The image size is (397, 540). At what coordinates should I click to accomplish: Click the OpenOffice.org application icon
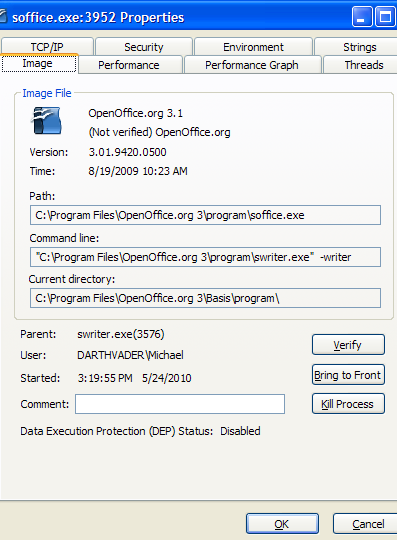[47, 121]
